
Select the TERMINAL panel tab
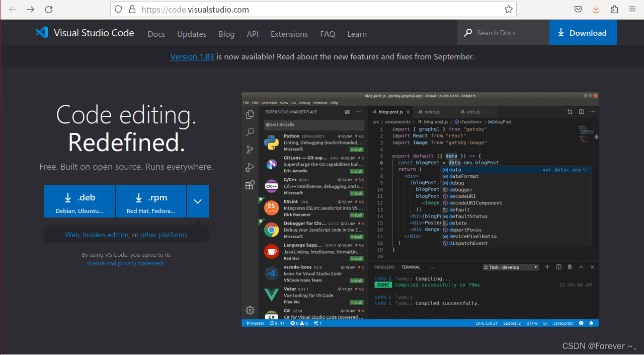[x=411, y=267]
